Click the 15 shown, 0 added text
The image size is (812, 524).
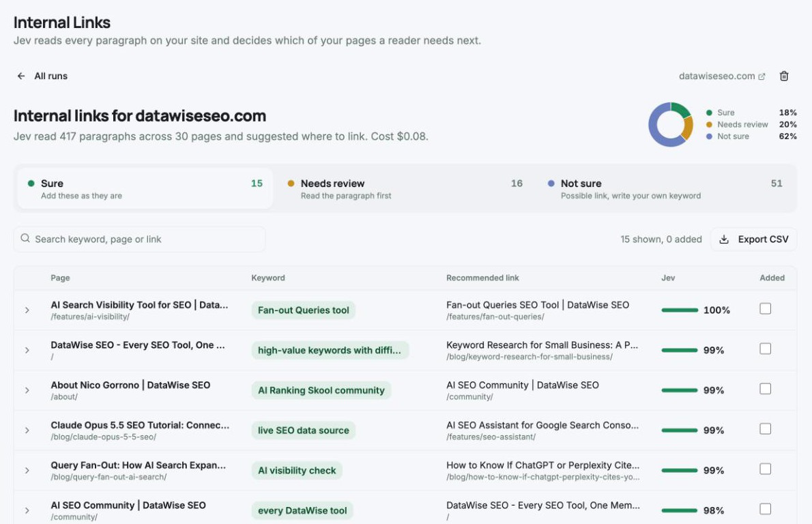coord(661,239)
